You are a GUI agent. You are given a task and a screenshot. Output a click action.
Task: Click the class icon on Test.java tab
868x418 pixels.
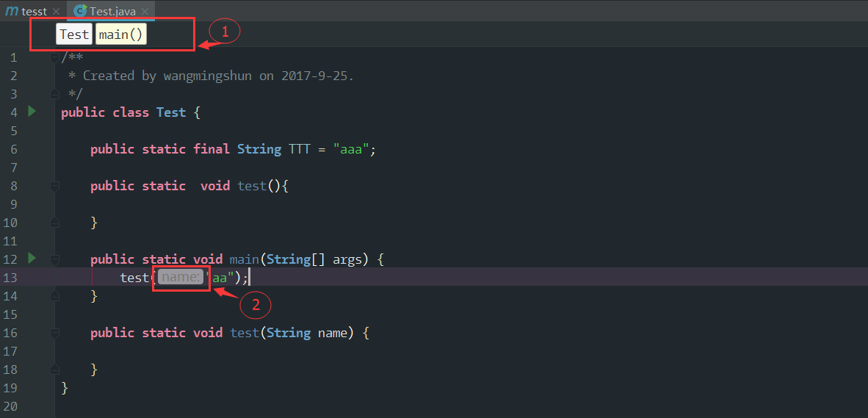80,10
